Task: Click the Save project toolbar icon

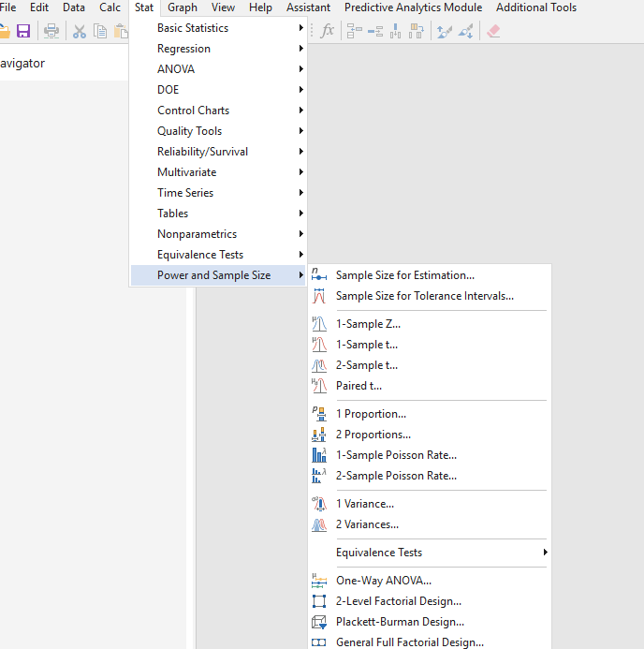Action: [23, 31]
